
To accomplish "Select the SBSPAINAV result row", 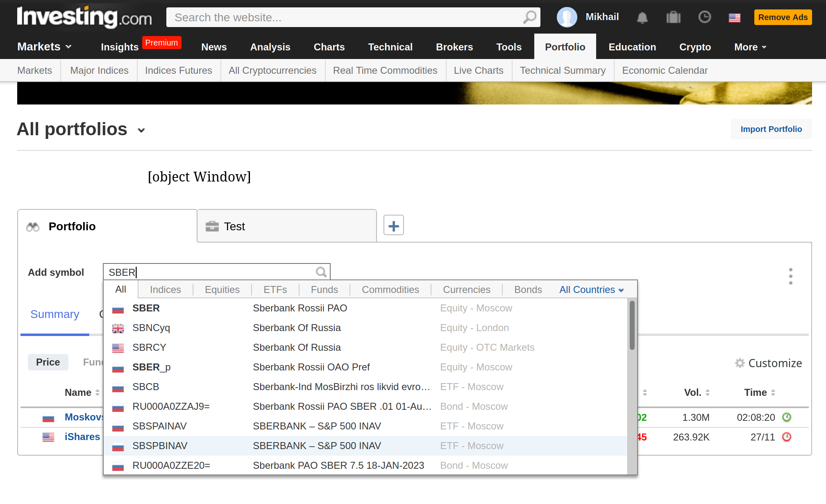I will [365, 426].
